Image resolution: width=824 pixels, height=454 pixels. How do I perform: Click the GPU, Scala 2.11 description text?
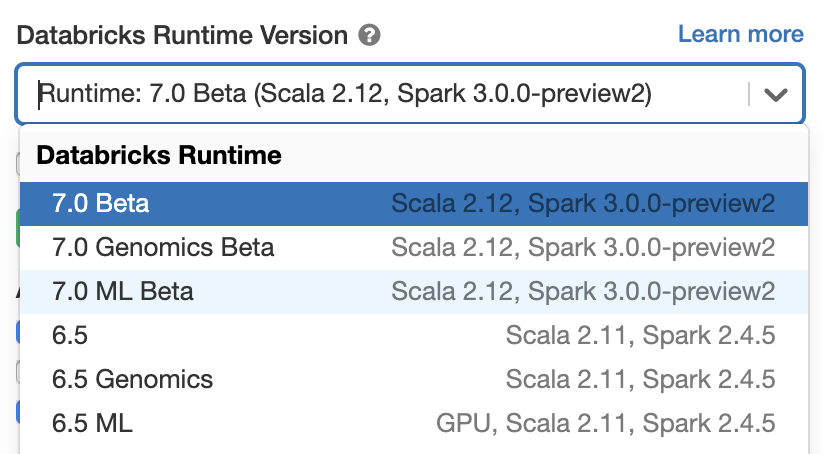point(605,423)
